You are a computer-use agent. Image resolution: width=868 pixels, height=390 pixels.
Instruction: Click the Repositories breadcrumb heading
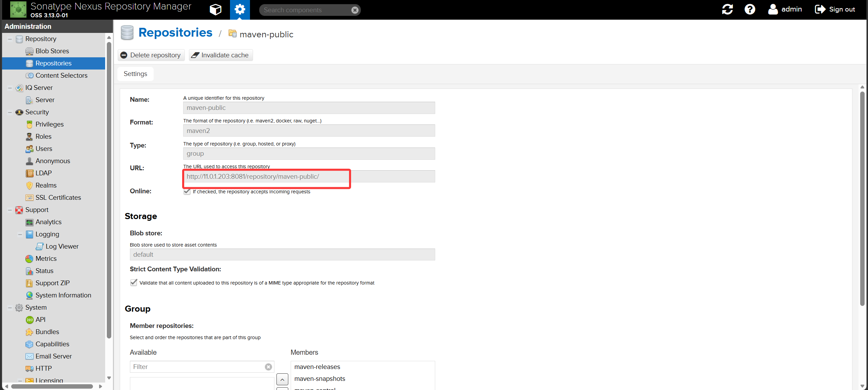click(x=175, y=33)
